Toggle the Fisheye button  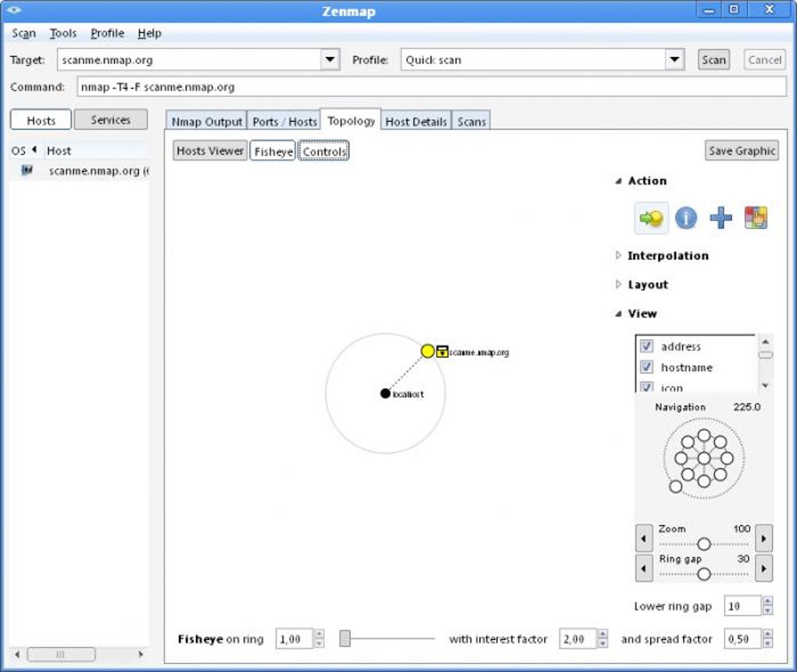tap(273, 151)
